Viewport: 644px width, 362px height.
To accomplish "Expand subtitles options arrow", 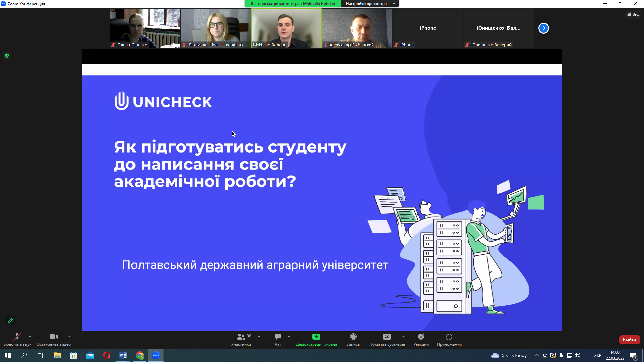I will coord(404,337).
